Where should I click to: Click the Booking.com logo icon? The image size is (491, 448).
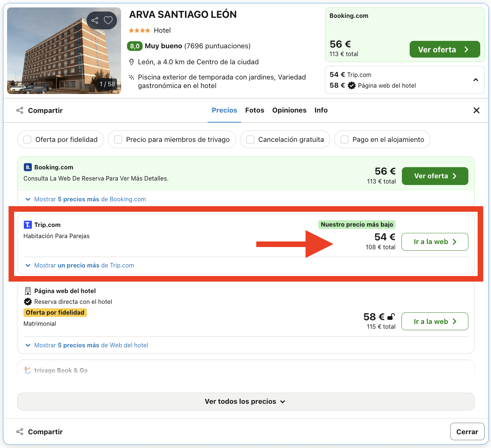point(27,167)
